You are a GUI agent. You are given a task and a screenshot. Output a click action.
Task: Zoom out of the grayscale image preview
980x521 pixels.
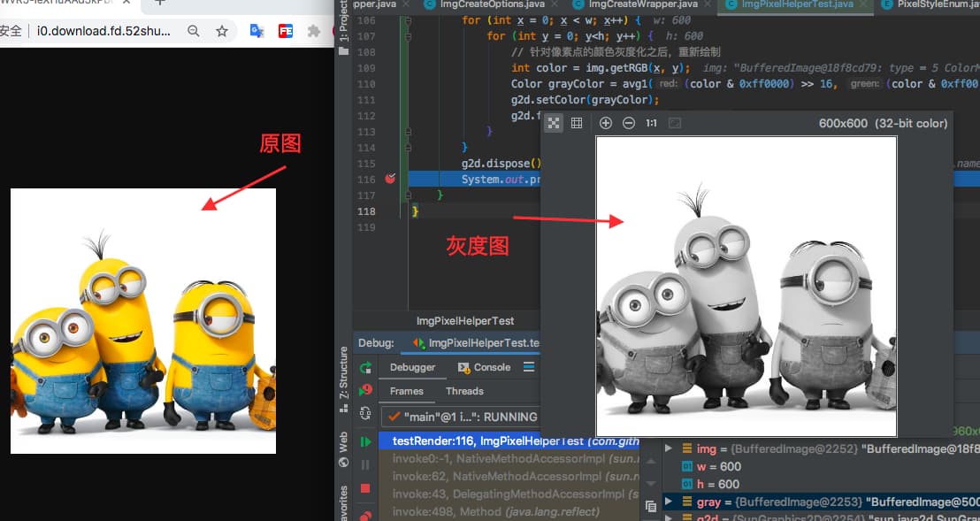tap(629, 123)
